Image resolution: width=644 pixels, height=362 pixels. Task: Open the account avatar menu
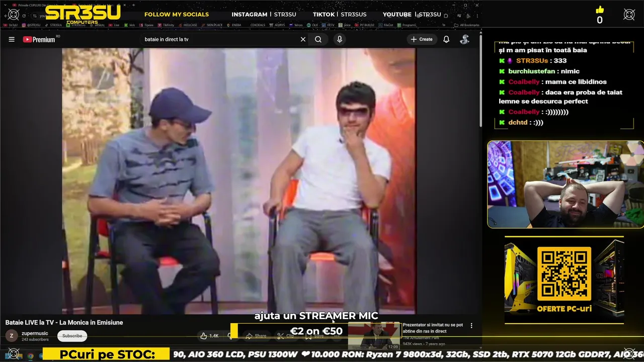(x=464, y=39)
